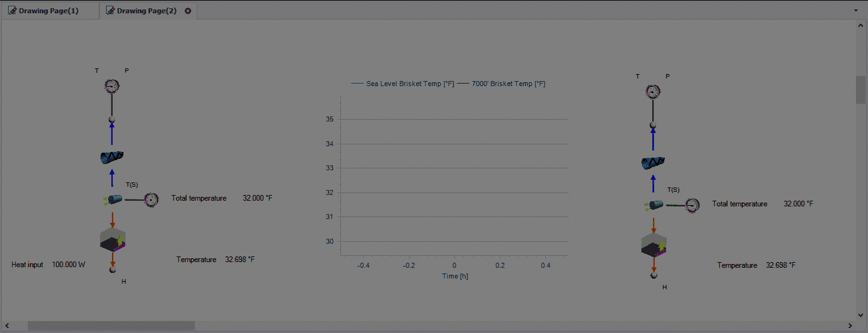Click 7000' Brisket Temp legend entry
The height and width of the screenshot is (333, 868).
[x=501, y=84]
